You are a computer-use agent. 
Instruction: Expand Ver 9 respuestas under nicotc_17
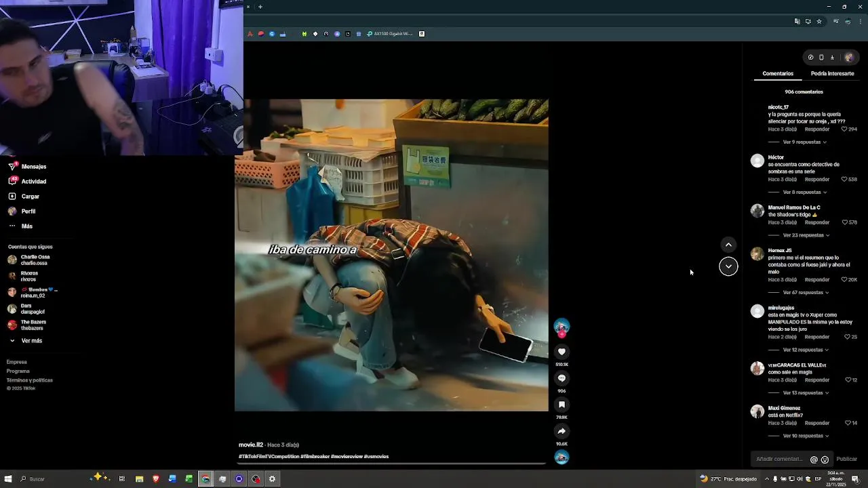[x=804, y=142]
